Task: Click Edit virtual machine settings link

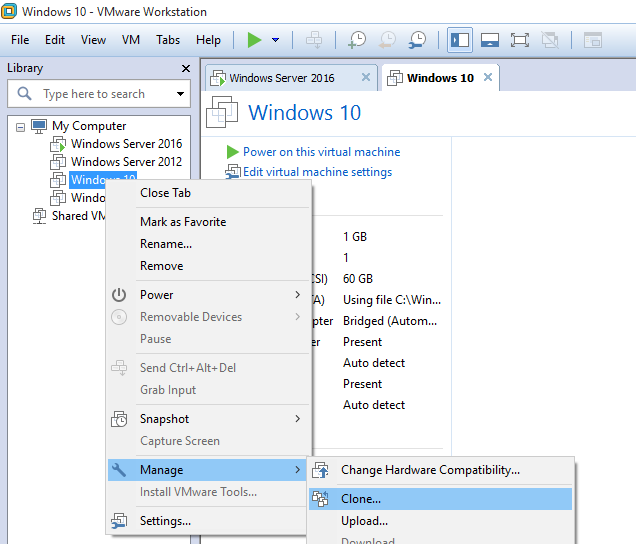Action: click(x=318, y=172)
